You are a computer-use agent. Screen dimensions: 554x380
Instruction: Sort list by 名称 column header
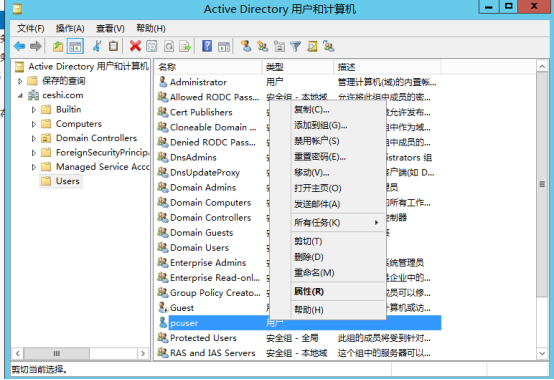coord(208,67)
